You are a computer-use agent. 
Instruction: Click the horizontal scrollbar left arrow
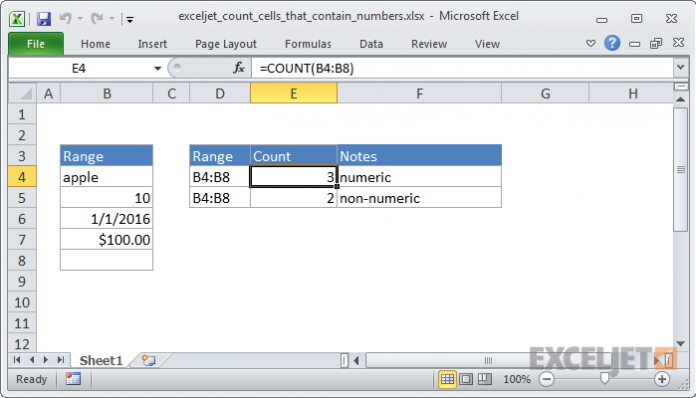pos(356,360)
